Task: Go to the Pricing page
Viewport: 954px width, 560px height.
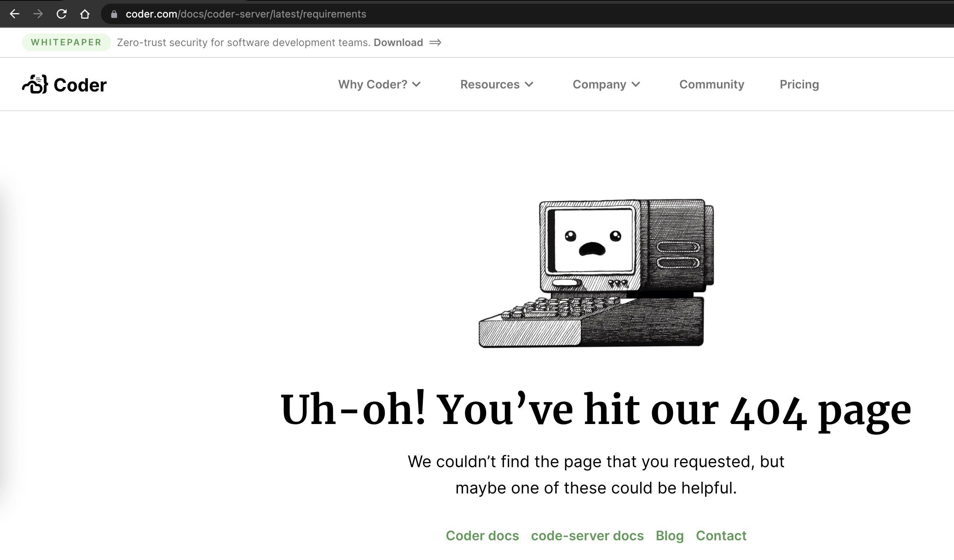Action: [x=799, y=84]
